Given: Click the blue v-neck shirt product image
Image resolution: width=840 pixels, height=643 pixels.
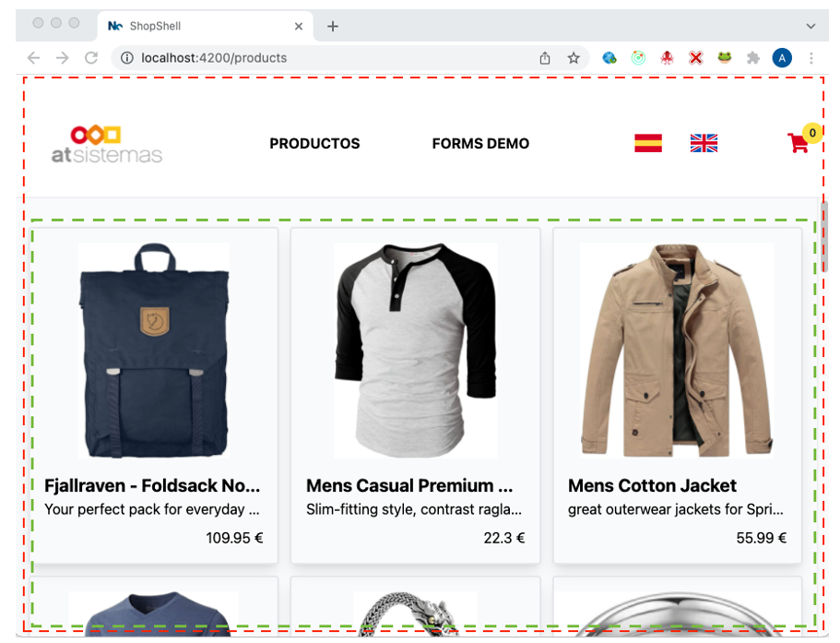Looking at the screenshot, I should (x=154, y=613).
